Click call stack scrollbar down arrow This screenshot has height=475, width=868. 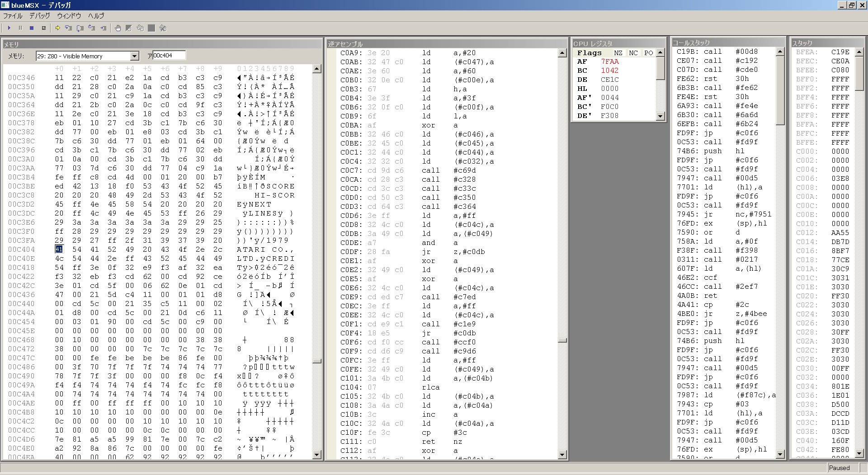pyautogui.click(x=780, y=454)
